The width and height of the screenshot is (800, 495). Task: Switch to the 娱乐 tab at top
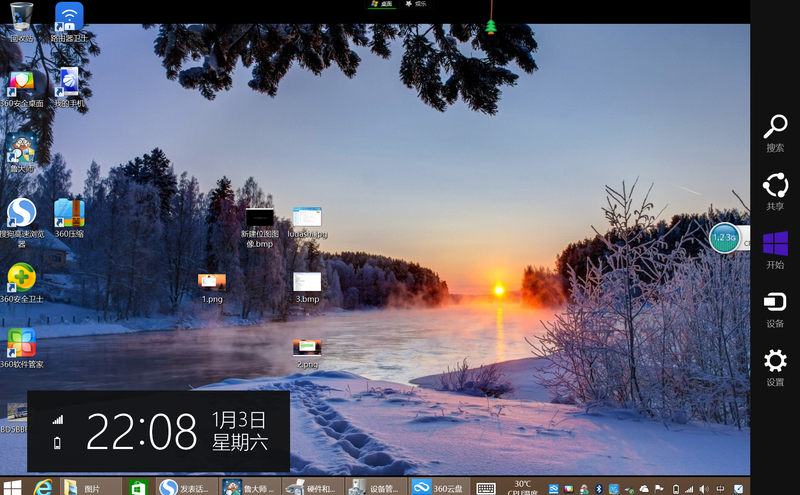pyautogui.click(x=416, y=5)
